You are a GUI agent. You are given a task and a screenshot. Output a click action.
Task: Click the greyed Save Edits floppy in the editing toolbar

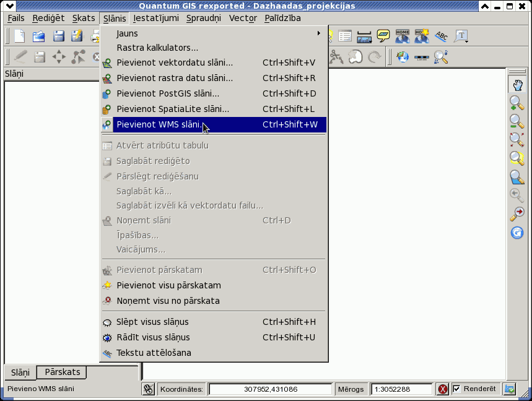pos(40,57)
